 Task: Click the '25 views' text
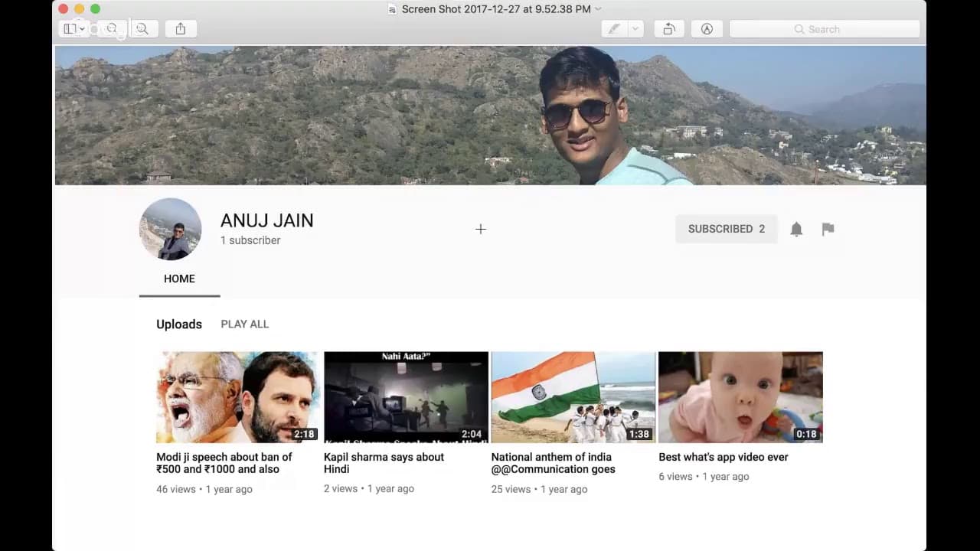click(x=511, y=489)
